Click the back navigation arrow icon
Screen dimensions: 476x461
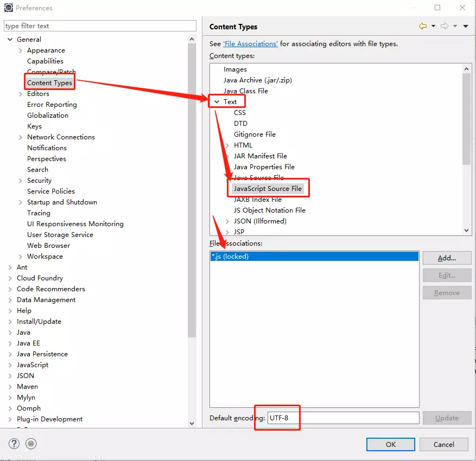[422, 26]
